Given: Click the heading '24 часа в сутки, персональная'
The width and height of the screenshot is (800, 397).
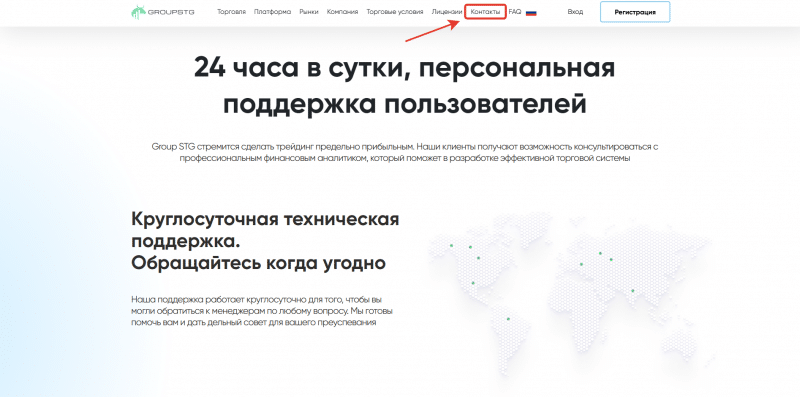Looking at the screenshot, I should [404, 68].
